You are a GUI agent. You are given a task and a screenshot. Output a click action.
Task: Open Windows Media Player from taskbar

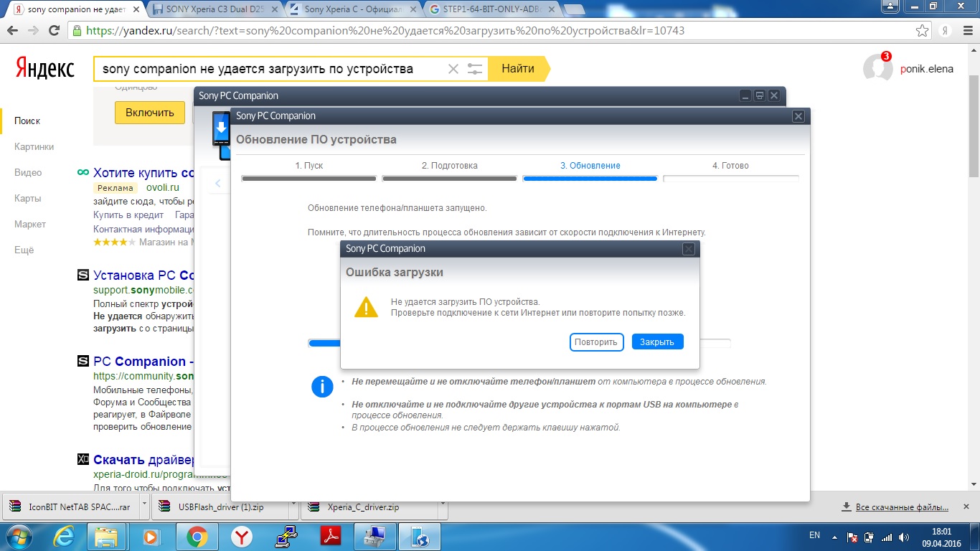(x=151, y=536)
